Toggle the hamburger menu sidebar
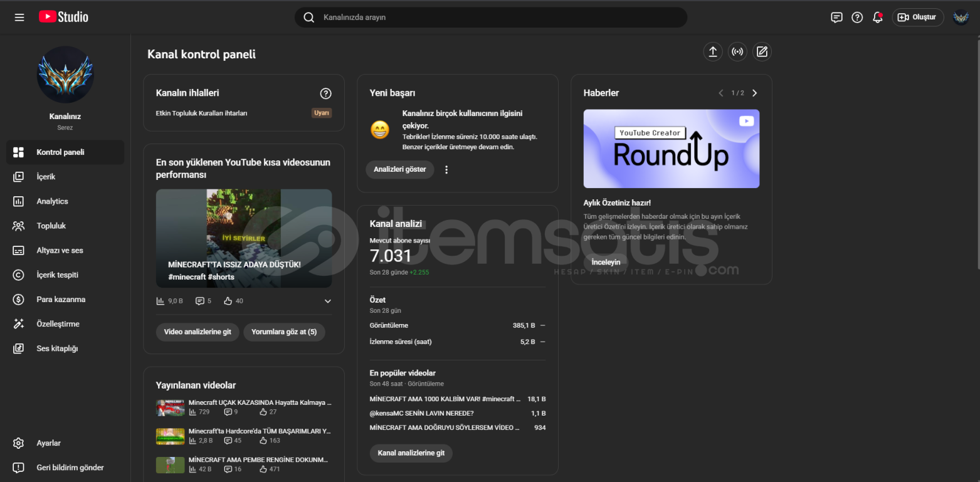The image size is (980, 482). click(x=19, y=18)
